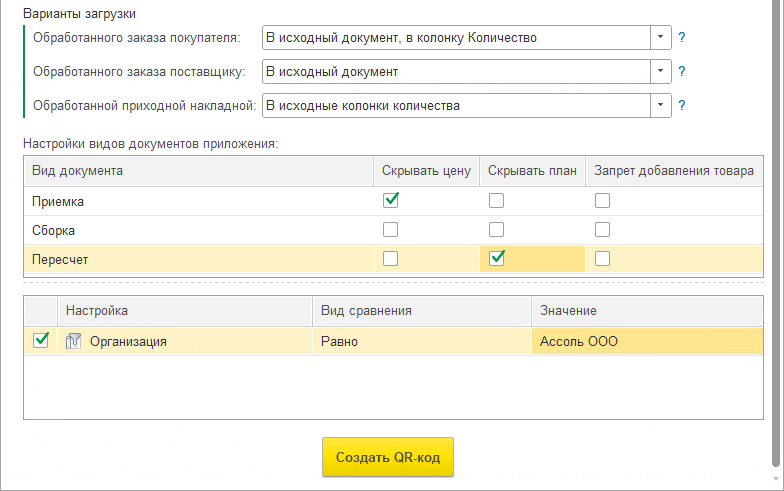Click the Вид документа column header
This screenshot has height=491, width=784.
[198, 171]
